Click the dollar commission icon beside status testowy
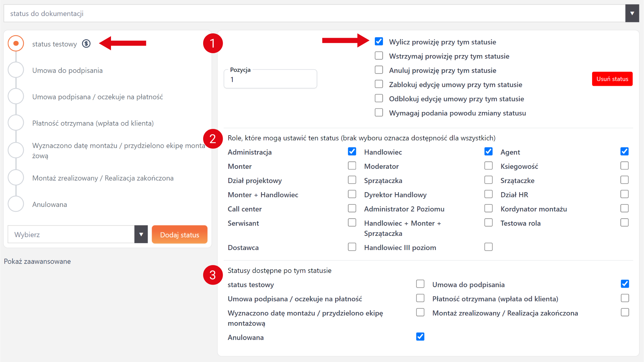This screenshot has width=644, height=362. click(x=86, y=44)
